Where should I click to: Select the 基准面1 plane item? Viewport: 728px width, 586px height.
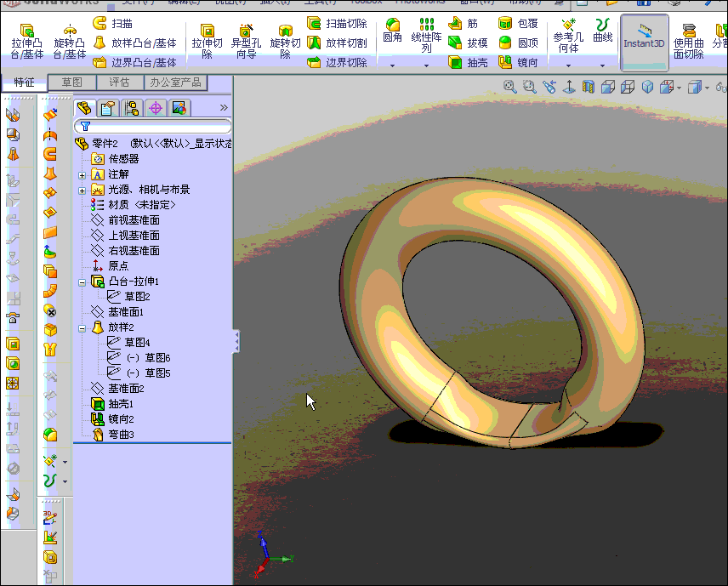117,312
